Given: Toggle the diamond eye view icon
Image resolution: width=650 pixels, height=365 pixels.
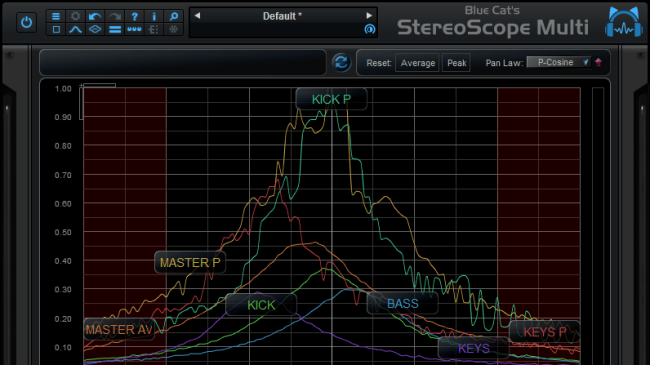Looking at the screenshot, I should [x=95, y=29].
